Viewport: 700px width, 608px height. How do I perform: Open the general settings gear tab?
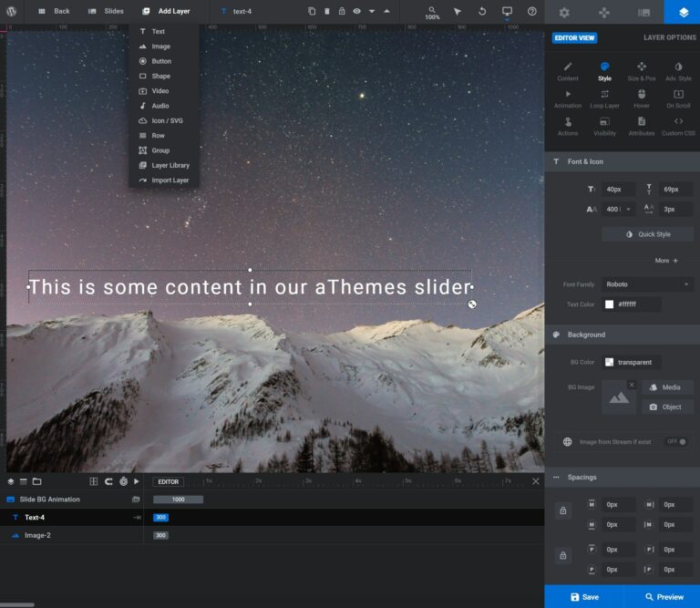click(x=564, y=12)
